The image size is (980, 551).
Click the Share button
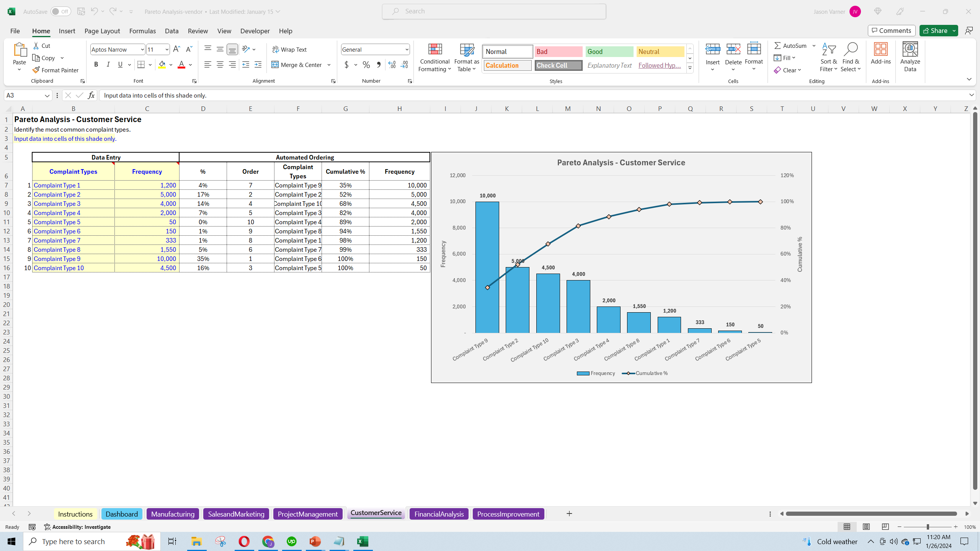click(x=935, y=31)
